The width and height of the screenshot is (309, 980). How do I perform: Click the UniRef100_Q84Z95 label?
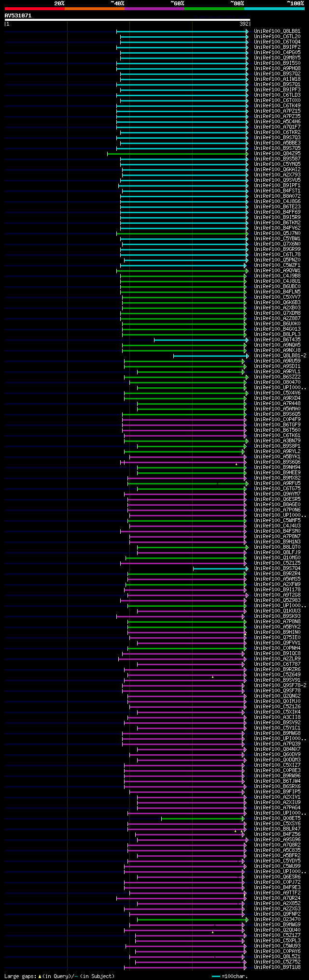277,154
